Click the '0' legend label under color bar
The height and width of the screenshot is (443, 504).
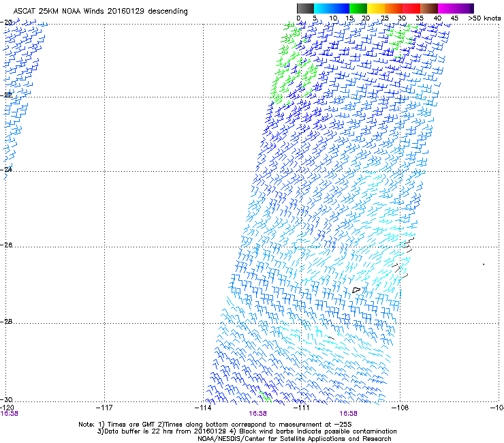pos(298,18)
